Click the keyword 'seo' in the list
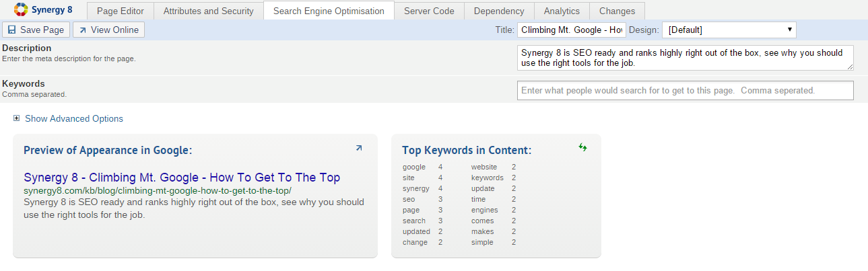 tap(409, 199)
